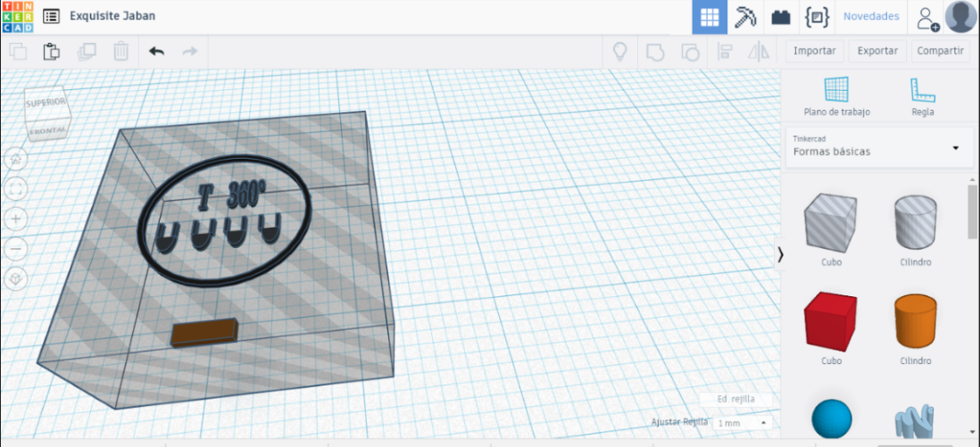Select the Plano de trabajo tool

coord(836,96)
